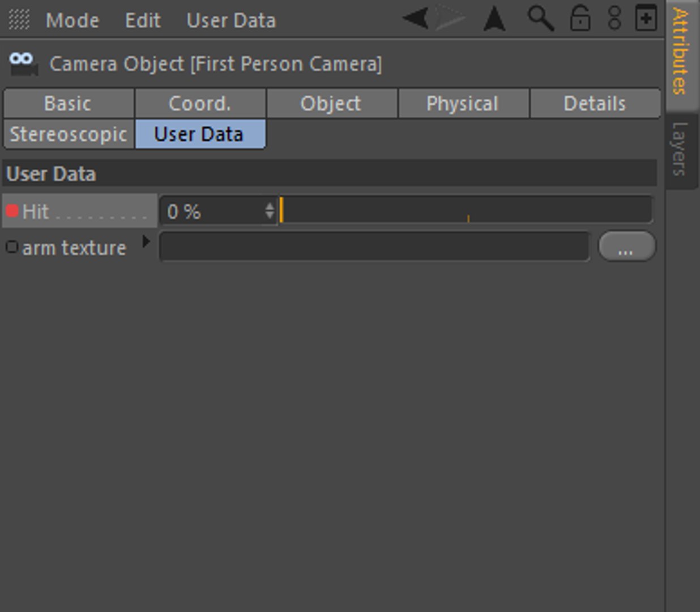Expand the arm texture disclosure triangle
The height and width of the screenshot is (612, 700).
pyautogui.click(x=146, y=242)
